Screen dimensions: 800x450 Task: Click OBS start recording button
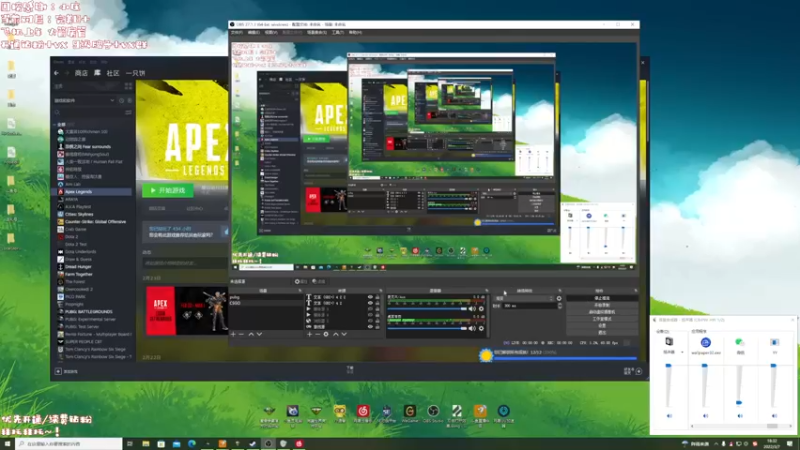602,305
